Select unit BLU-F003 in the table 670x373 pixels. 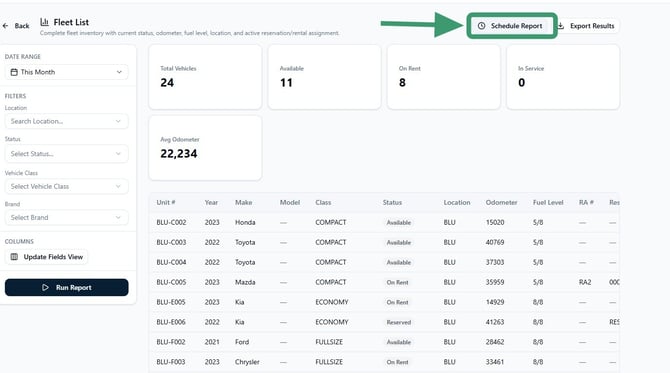pyautogui.click(x=171, y=362)
